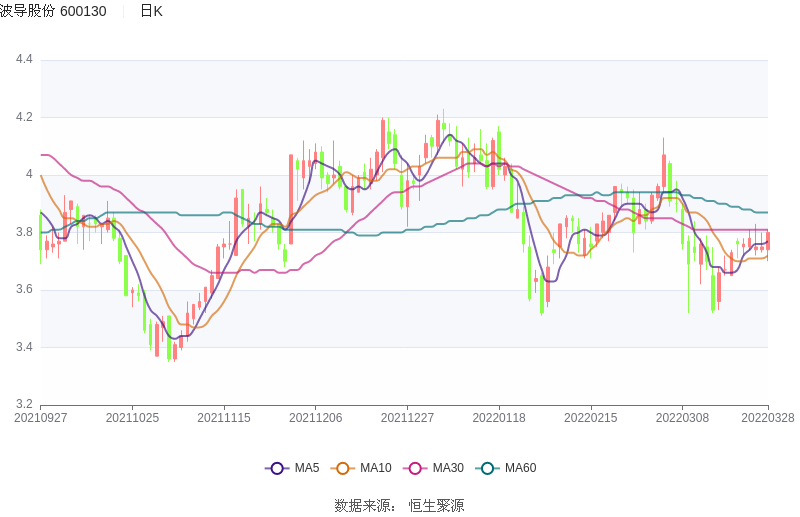The image size is (800, 517).
Task: Click the 20220328 end date label
Action: click(768, 418)
